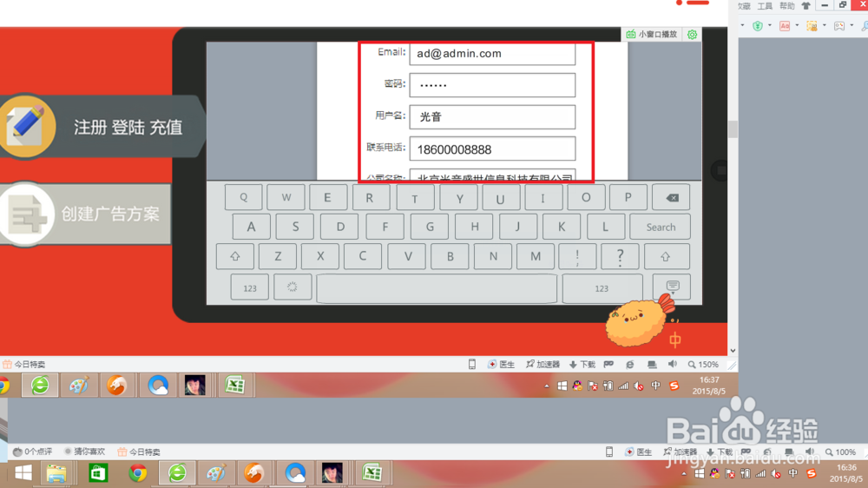This screenshot has height=488, width=868.
Task: Click 医生 in the upper status bar
Action: click(x=502, y=365)
